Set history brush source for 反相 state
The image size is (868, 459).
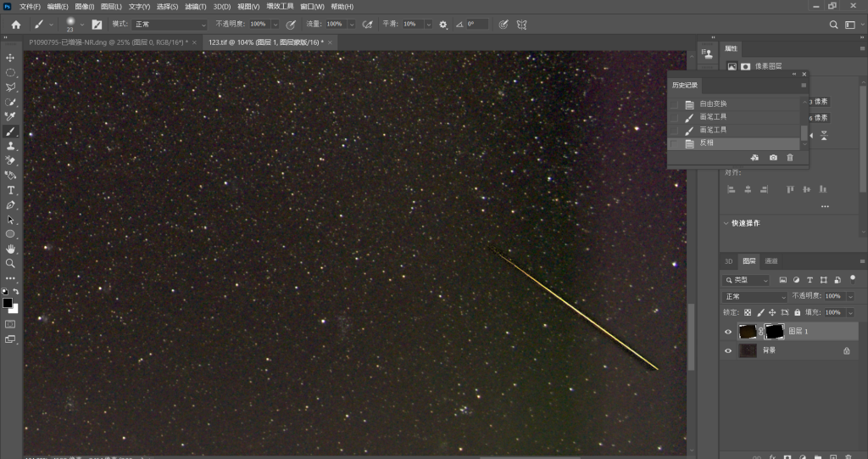point(674,143)
